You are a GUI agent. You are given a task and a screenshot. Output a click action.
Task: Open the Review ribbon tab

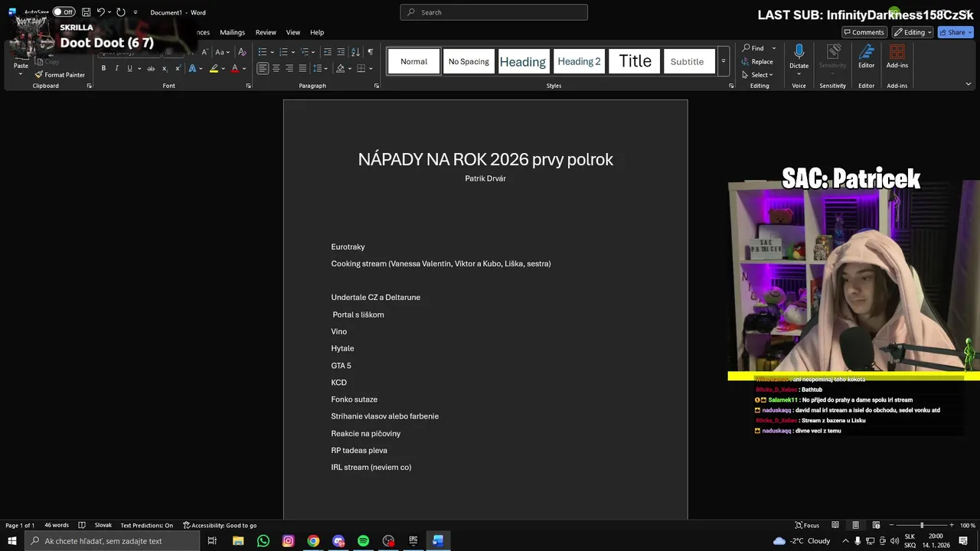(x=266, y=32)
